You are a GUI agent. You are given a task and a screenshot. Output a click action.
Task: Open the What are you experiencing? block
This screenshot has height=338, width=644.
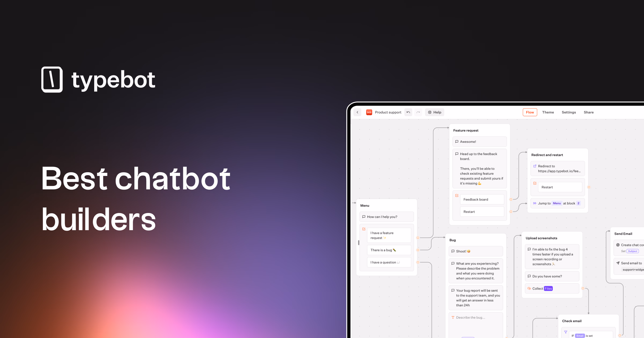[476, 271]
